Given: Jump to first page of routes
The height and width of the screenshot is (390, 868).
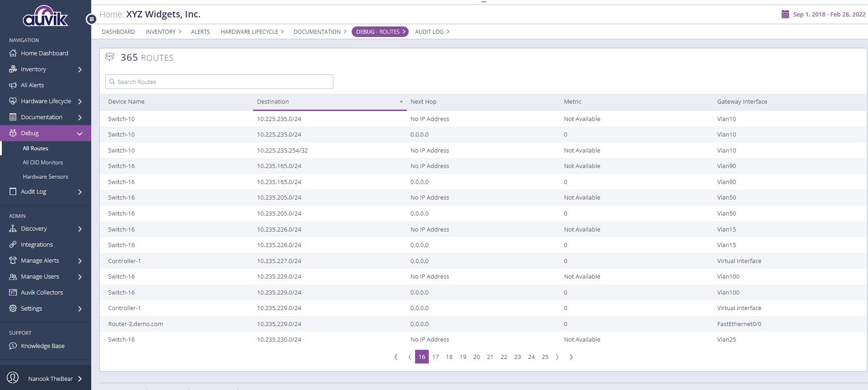Looking at the screenshot, I should [x=395, y=357].
